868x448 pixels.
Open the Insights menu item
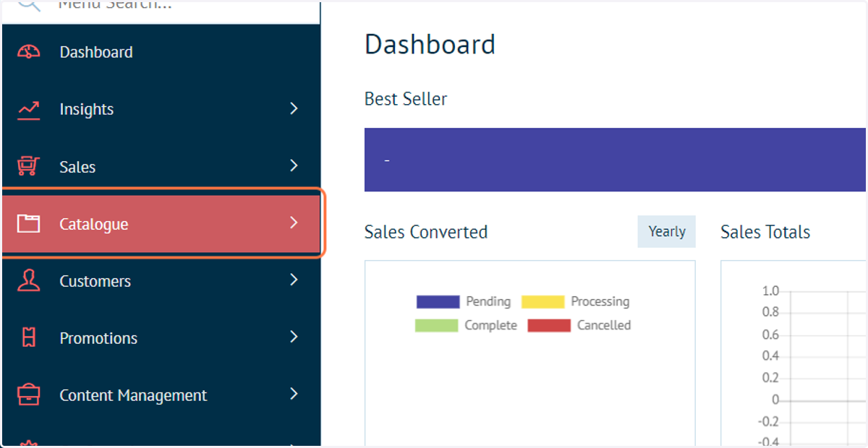click(161, 109)
